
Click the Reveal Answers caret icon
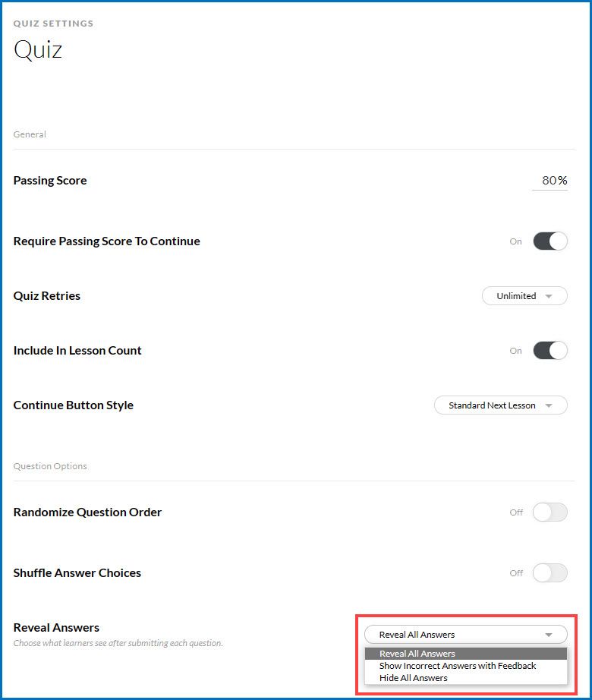pyautogui.click(x=549, y=635)
